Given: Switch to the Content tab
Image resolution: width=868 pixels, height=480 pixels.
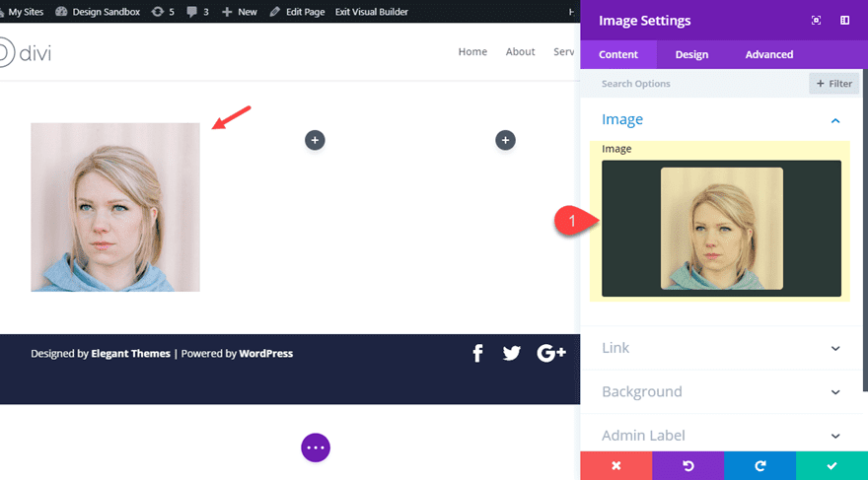Looking at the screenshot, I should pos(618,55).
